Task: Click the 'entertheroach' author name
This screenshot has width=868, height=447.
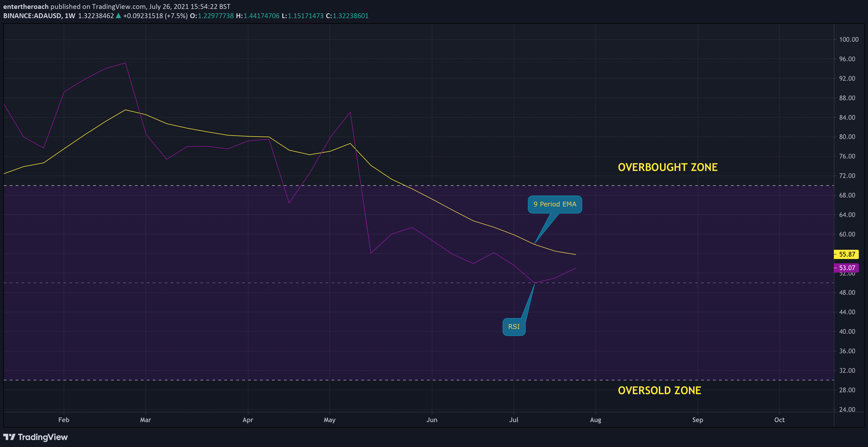Action: [26, 7]
